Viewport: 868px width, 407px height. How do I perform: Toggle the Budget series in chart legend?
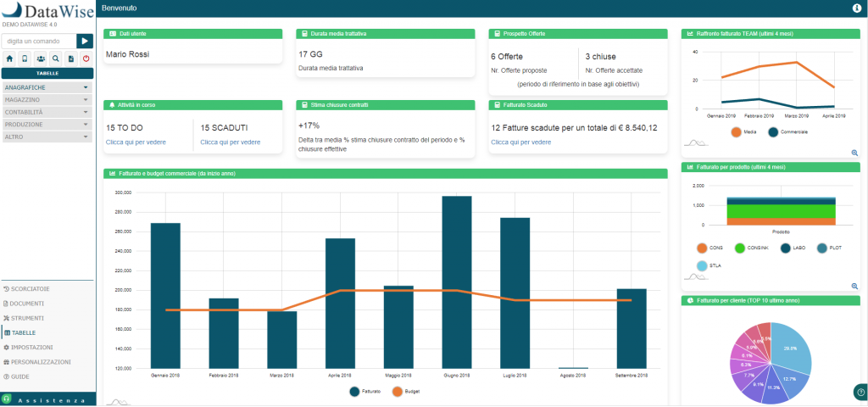click(x=404, y=392)
